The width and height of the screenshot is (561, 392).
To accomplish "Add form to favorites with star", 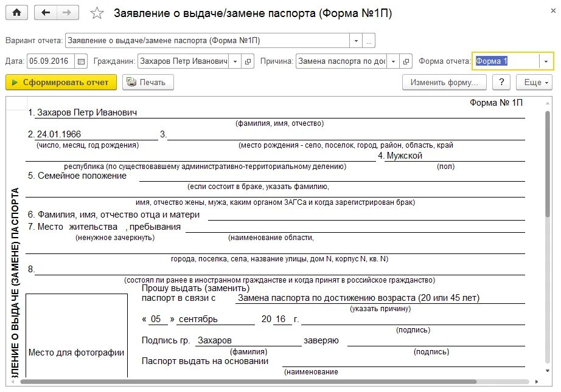I will 97,13.
